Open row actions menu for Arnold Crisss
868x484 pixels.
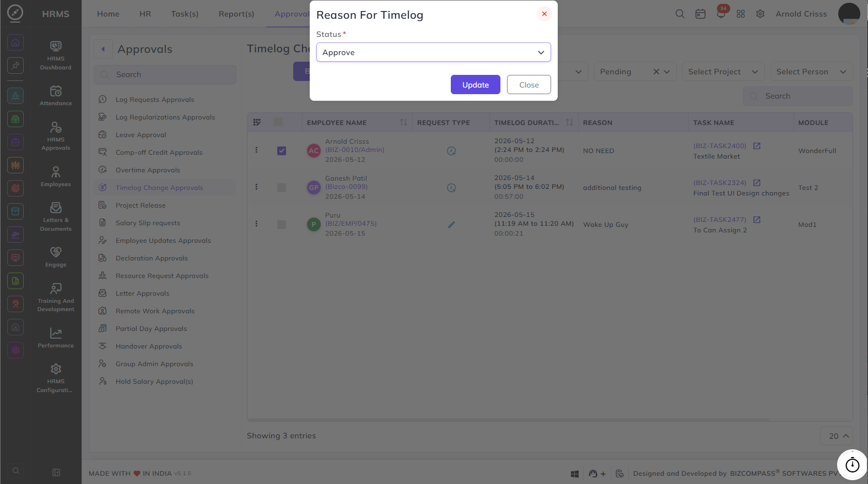(x=256, y=150)
